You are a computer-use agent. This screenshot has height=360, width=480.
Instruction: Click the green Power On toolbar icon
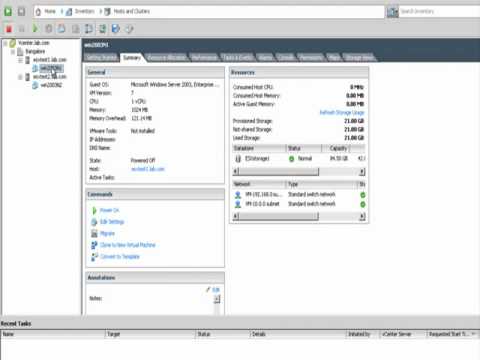point(35,29)
